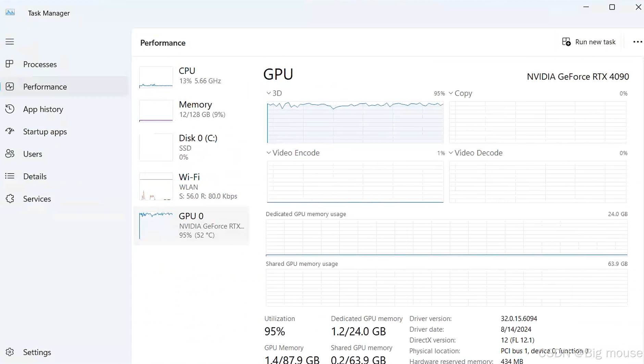
Task: Click the NVIDIA GeForce RTX 4090 title
Action: point(578,76)
